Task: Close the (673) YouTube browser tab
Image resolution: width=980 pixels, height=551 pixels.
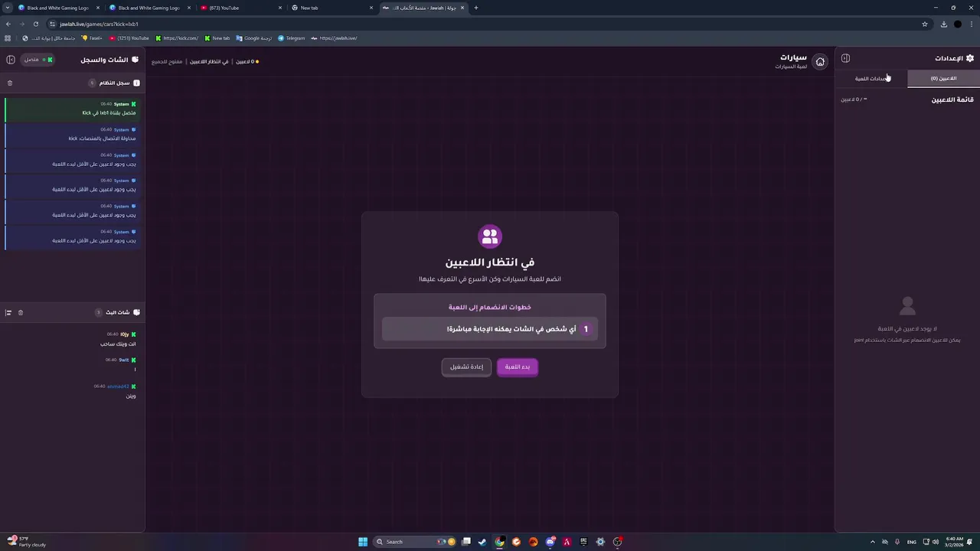Action: point(280,8)
